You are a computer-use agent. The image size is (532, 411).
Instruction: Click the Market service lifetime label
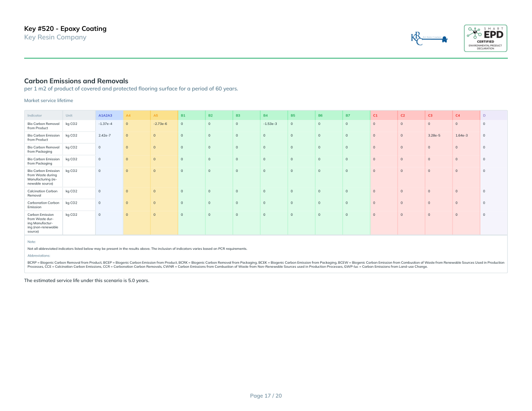pos(48,101)
